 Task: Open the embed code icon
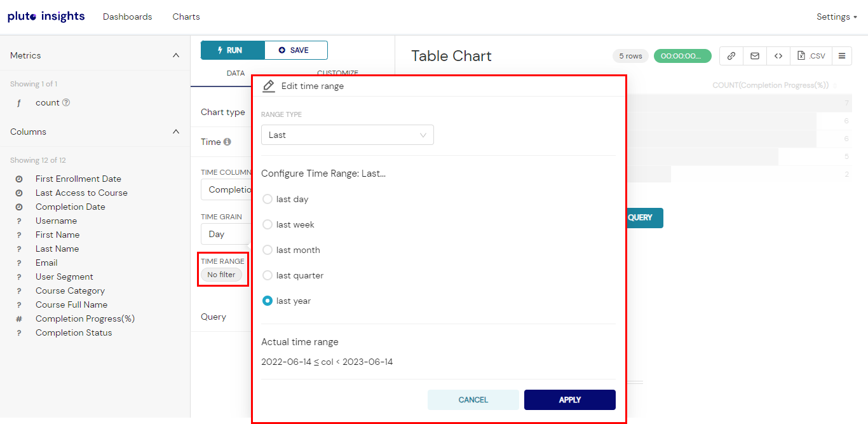pyautogui.click(x=778, y=56)
